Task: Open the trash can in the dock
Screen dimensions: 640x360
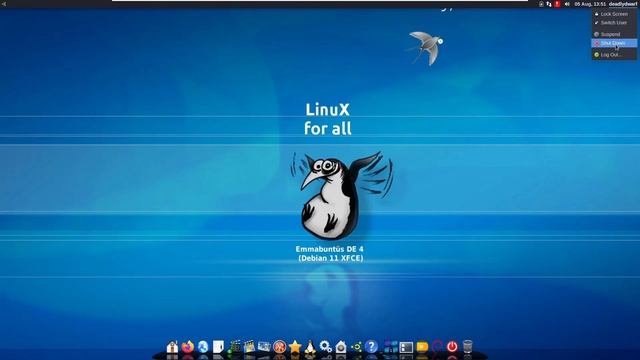Action: (468, 347)
